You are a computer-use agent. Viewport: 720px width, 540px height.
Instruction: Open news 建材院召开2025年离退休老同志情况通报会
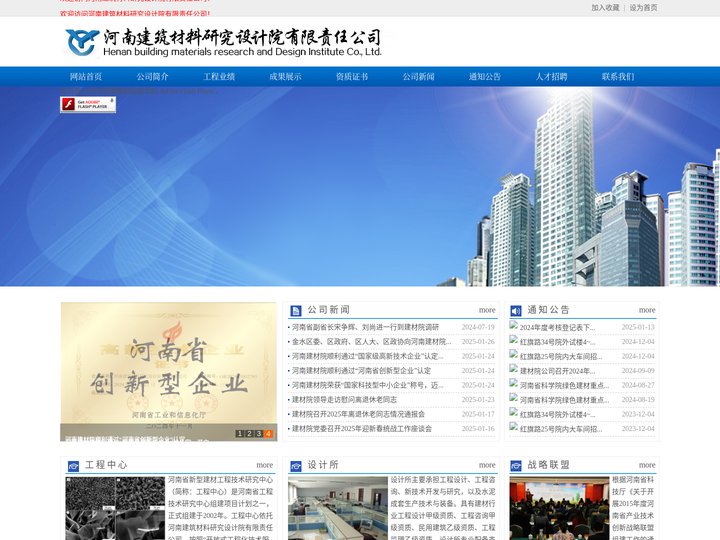coord(358,414)
